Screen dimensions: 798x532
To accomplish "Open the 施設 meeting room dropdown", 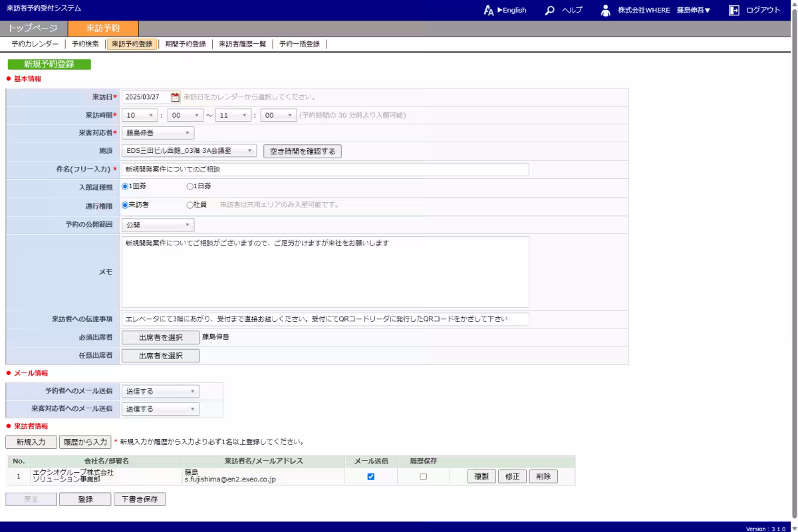I will point(188,150).
